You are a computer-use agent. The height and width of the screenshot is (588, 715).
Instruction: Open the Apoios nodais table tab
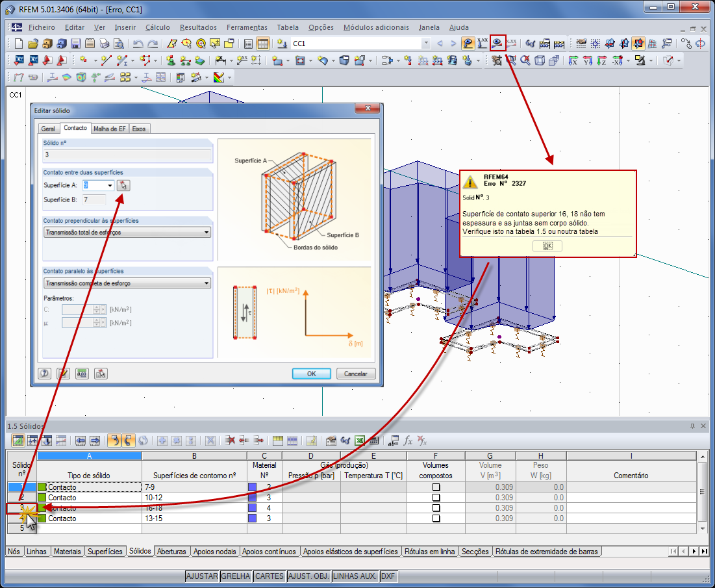click(x=214, y=552)
